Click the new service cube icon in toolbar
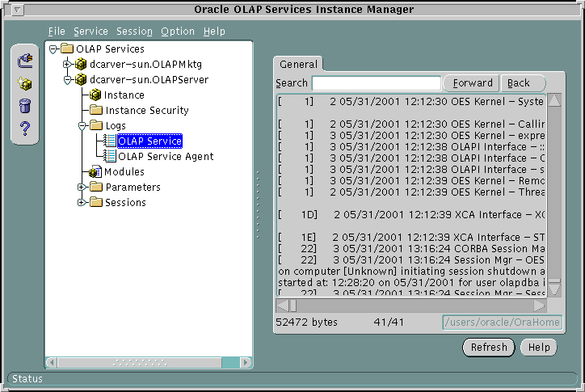585x392 pixels. (x=24, y=83)
